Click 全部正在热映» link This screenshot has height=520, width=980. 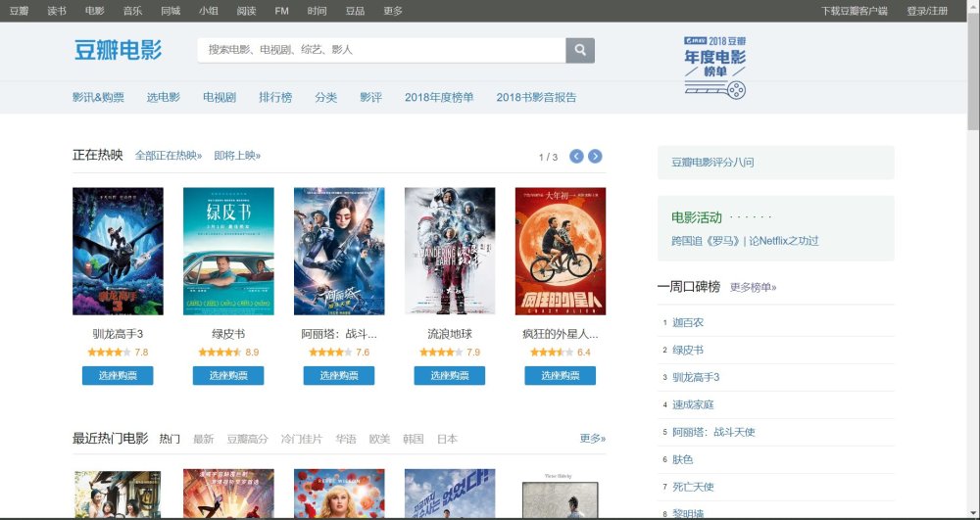pos(169,156)
